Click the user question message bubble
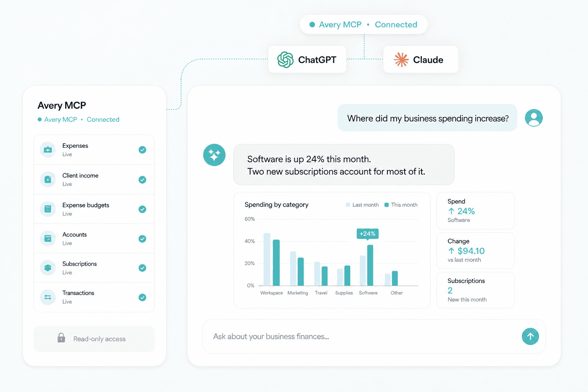 pos(427,118)
